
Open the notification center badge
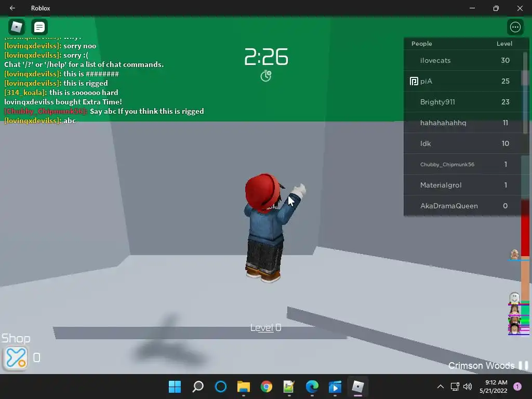point(517,387)
